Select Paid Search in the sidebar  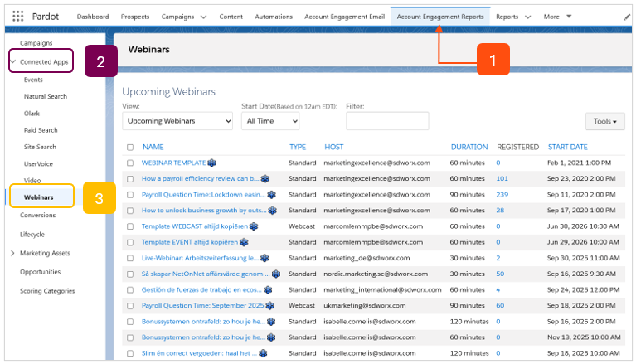[x=41, y=130]
